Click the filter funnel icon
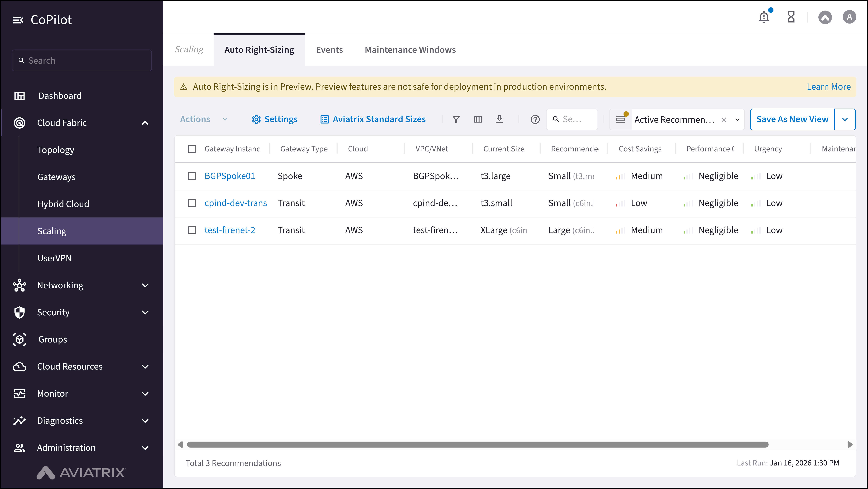This screenshot has height=489, width=868. click(456, 119)
